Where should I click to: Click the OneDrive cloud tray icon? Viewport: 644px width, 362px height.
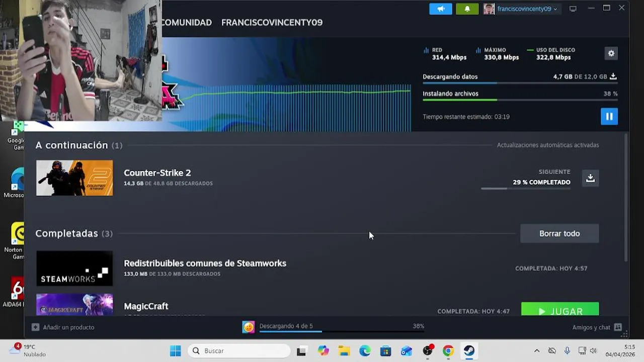(552, 351)
